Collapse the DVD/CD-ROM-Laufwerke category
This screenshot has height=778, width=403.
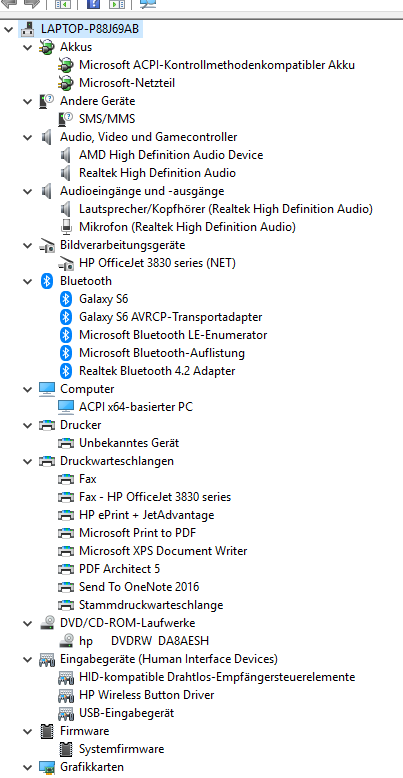tap(27, 623)
